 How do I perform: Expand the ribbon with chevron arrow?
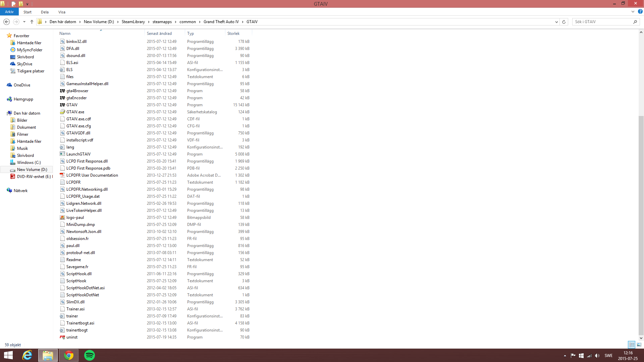click(x=633, y=12)
